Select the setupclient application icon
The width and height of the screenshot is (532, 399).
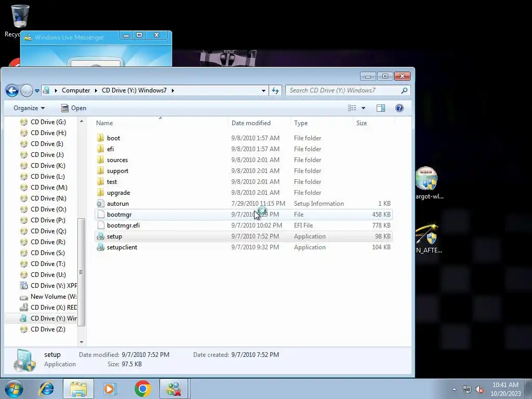[x=100, y=247]
